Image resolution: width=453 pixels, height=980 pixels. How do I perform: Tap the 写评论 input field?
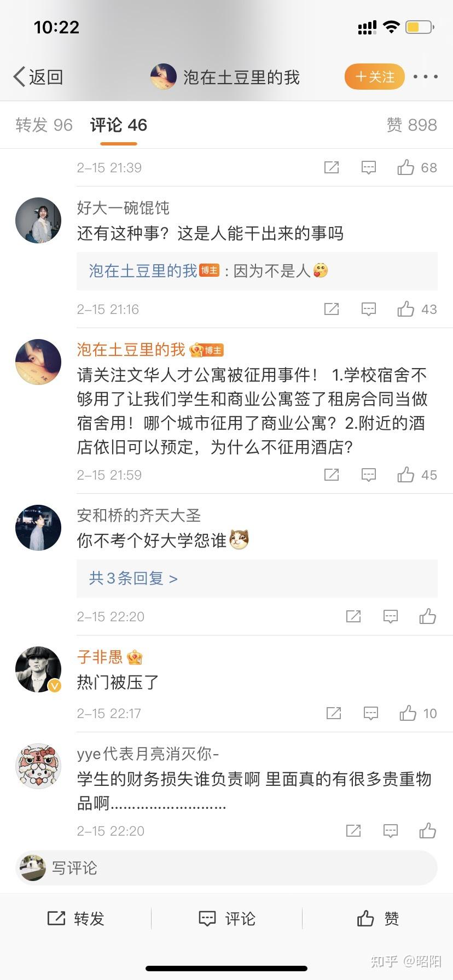pos(226,868)
